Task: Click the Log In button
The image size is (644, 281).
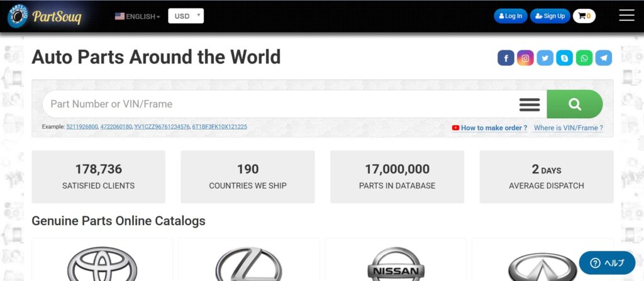Action: [510, 16]
